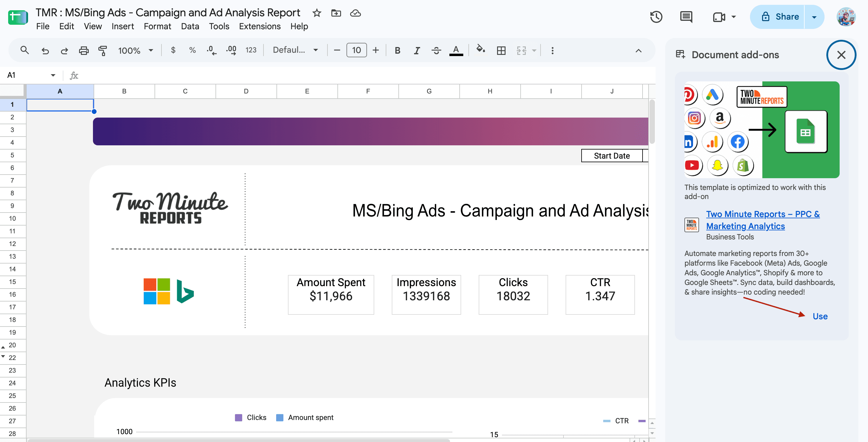Open the Name box dropdown arrow
This screenshot has width=868, height=442.
[x=53, y=75]
